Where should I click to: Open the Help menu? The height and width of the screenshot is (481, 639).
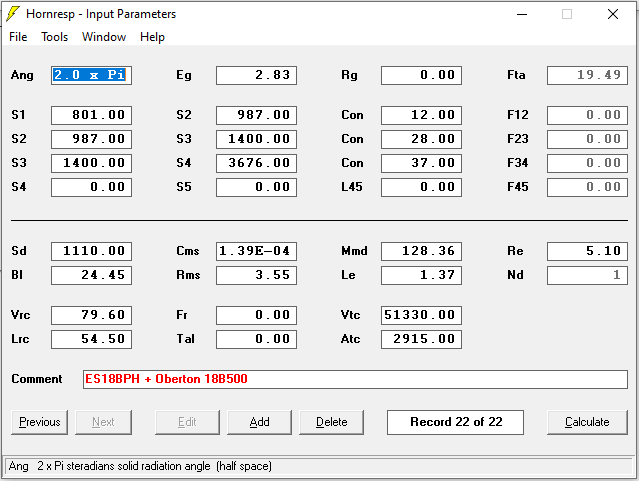(x=152, y=37)
